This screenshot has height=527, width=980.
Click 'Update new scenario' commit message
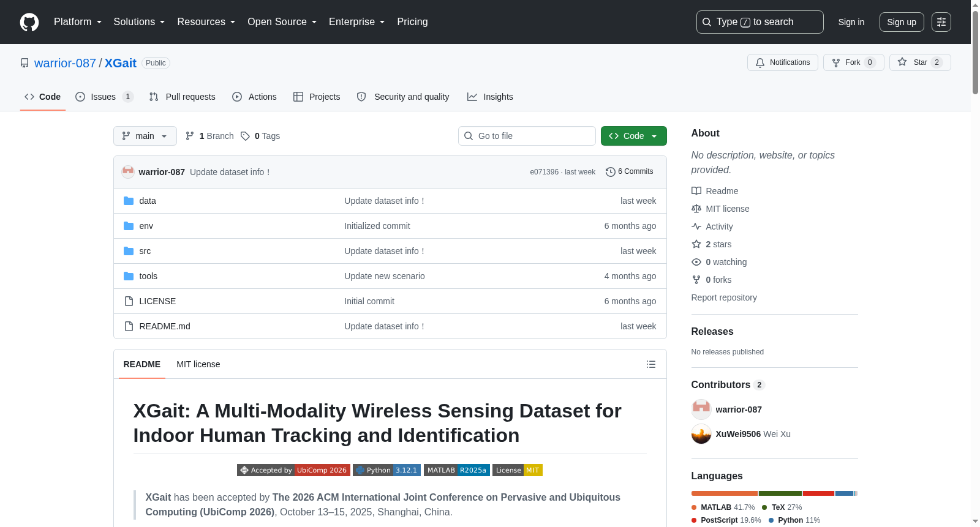(x=385, y=276)
